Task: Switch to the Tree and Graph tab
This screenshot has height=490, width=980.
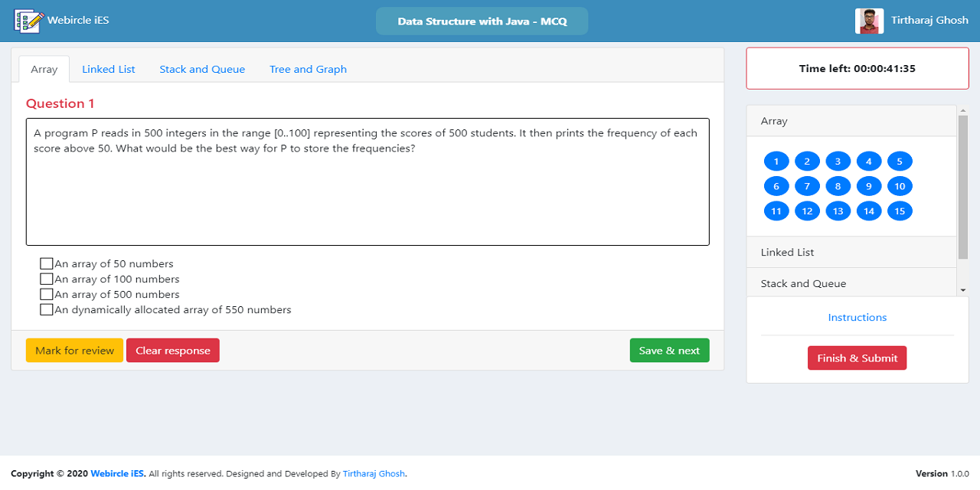Action: 308,69
